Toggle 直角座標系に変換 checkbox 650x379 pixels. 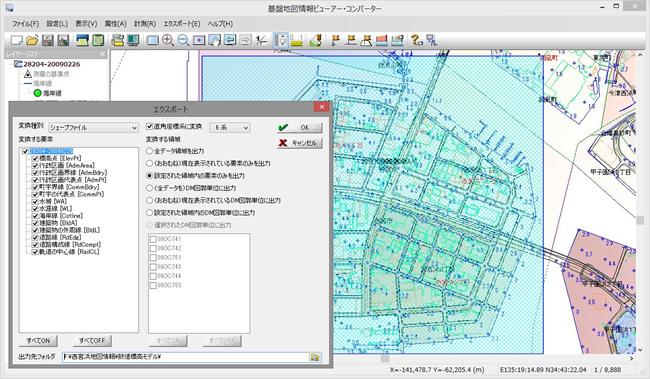pos(150,126)
